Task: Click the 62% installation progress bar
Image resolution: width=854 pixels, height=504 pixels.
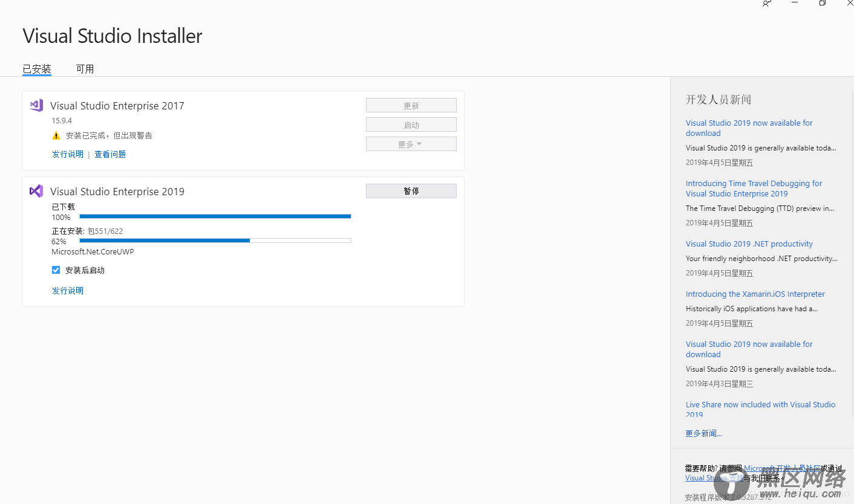Action: click(x=215, y=241)
